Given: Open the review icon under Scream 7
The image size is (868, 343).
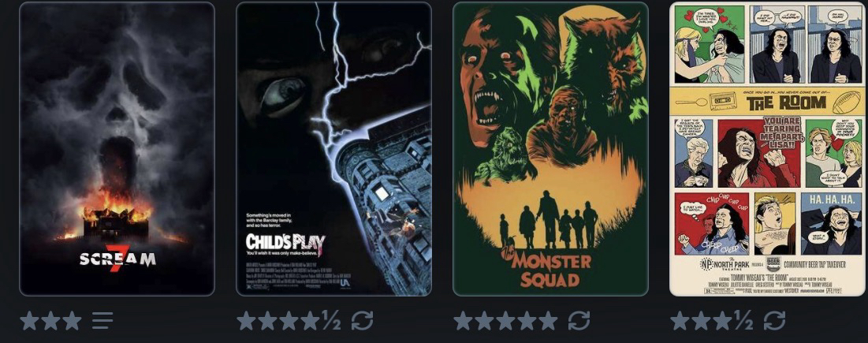Looking at the screenshot, I should pos(102,320).
